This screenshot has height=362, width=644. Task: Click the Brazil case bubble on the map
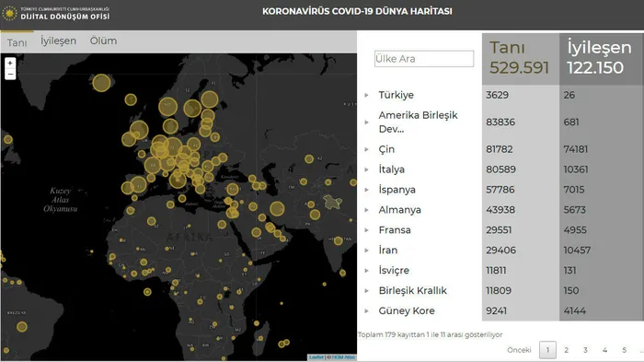click(x=22, y=327)
